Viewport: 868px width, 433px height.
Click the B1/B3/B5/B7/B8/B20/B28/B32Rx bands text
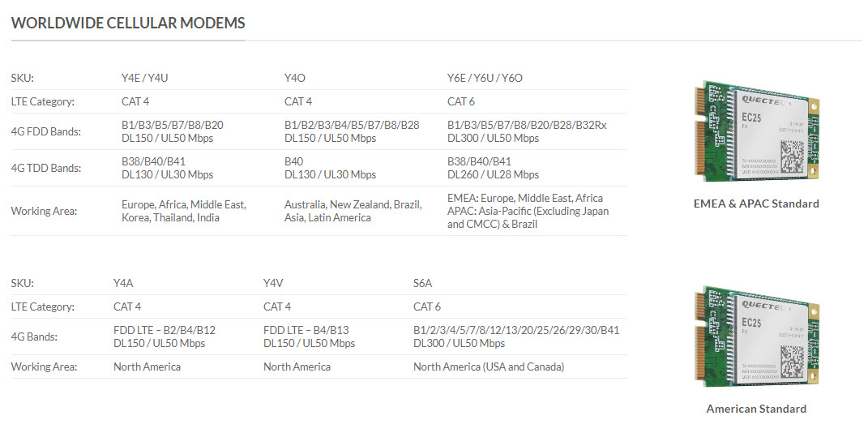pos(527,125)
